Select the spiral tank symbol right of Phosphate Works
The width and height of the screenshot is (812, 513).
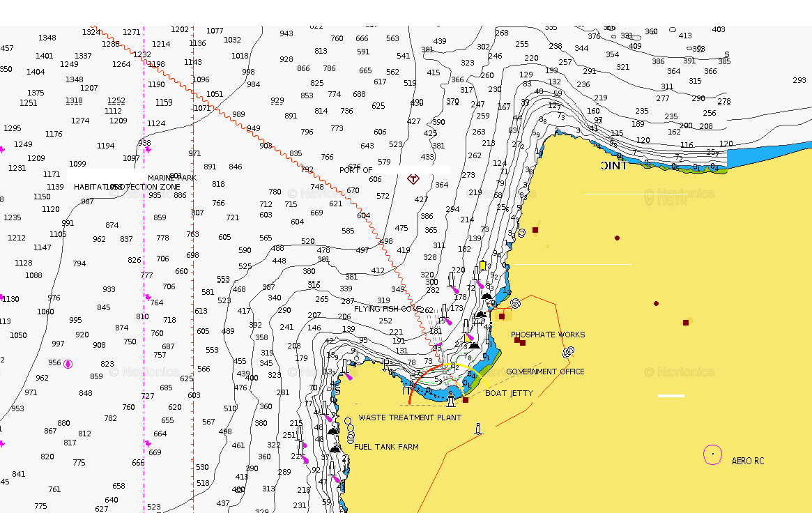569,352
